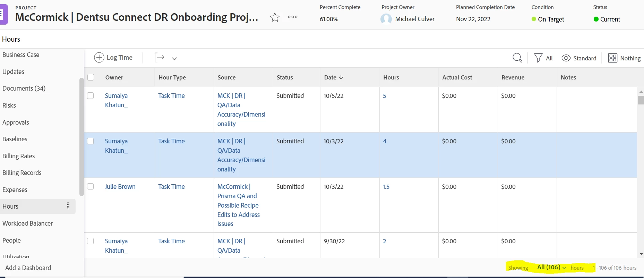This screenshot has width=644, height=278.
Task: Click the project title McCormick Dentsu Connect
Action: click(x=137, y=17)
